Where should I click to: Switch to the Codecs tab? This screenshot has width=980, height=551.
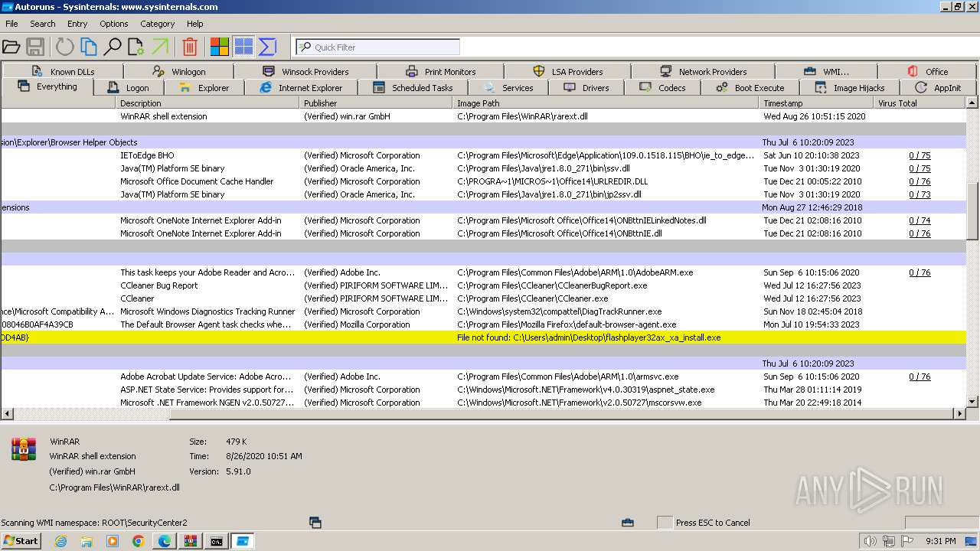[x=662, y=87]
